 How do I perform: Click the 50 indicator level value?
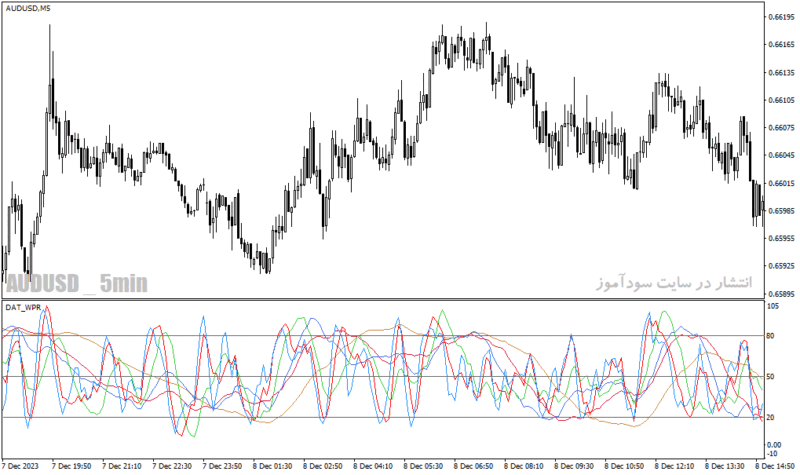tap(770, 377)
